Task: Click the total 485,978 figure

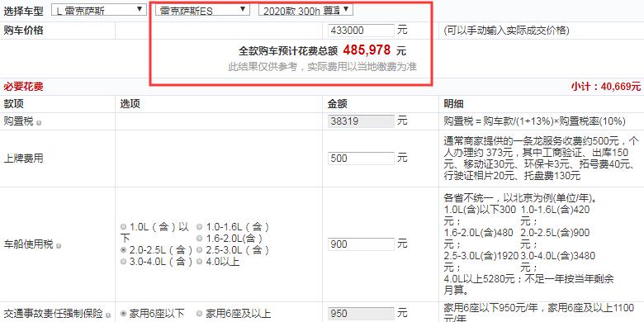Action: (x=367, y=50)
